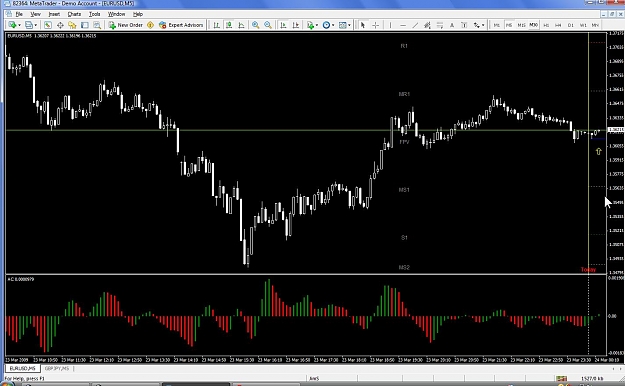Open the Insert menu
The width and height of the screenshot is (625, 386).
54,14
